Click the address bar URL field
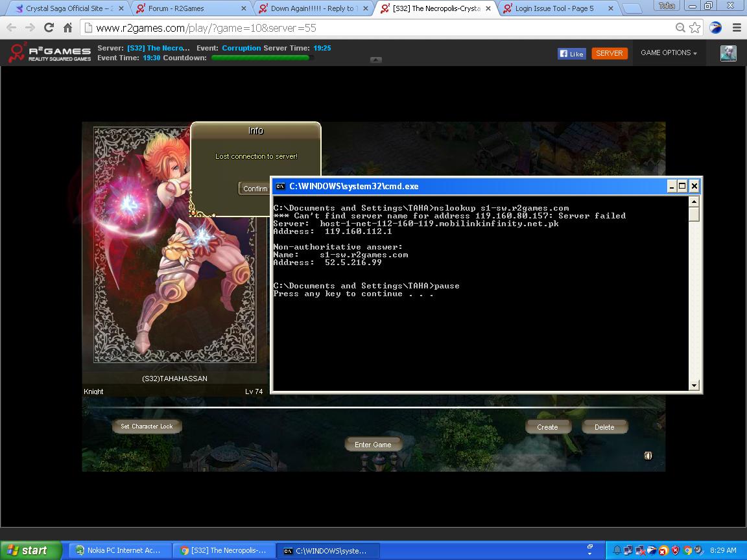The width and height of the screenshot is (747, 560). 376,28
